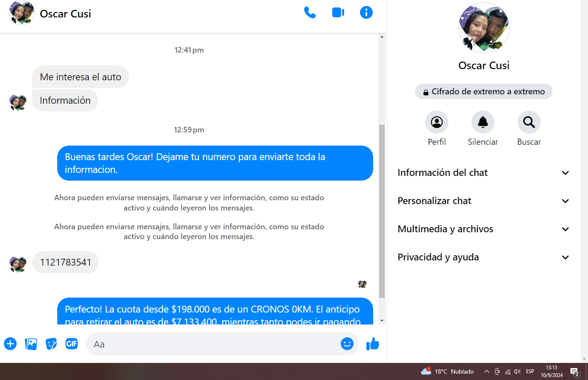The width and height of the screenshot is (588, 380).
Task: Click the Cifrado de extremo a extremo badge
Action: [484, 91]
